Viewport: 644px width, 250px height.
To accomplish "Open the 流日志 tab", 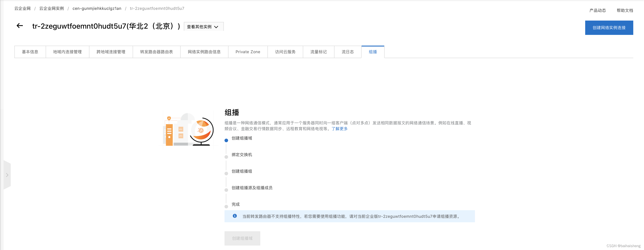I will [348, 52].
